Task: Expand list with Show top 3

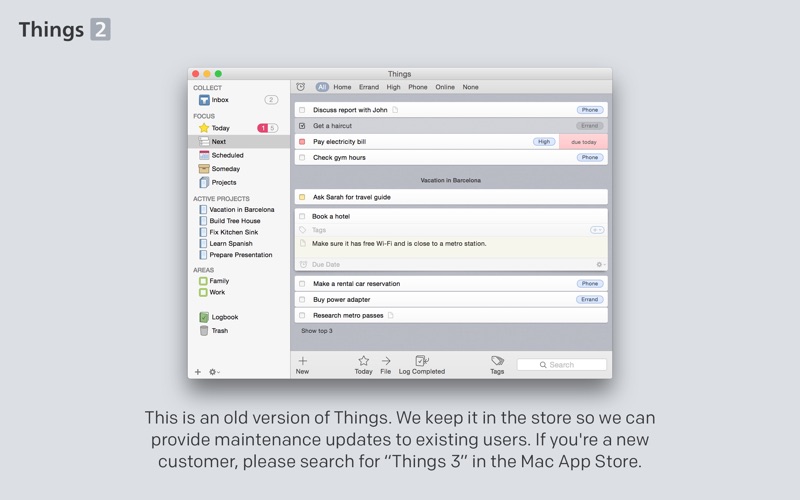Action: pyautogui.click(x=317, y=331)
